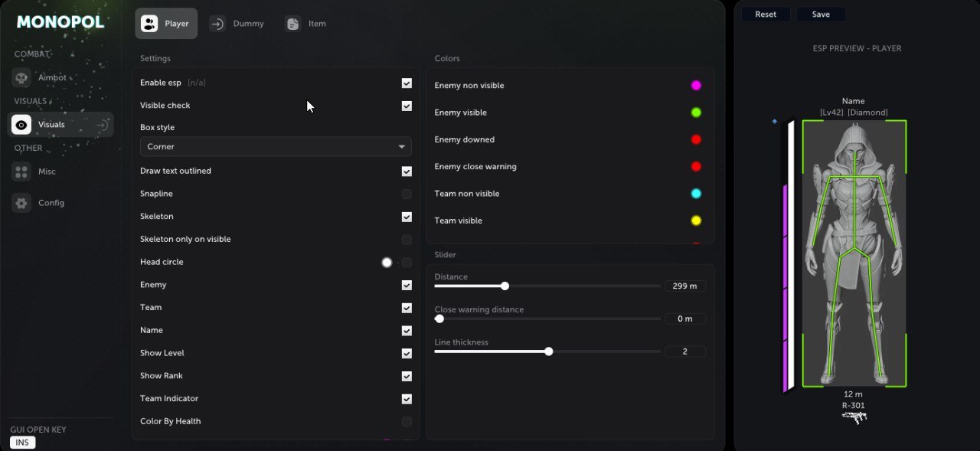
Task: Disable the Show Level checkbox
Action: pyautogui.click(x=407, y=354)
